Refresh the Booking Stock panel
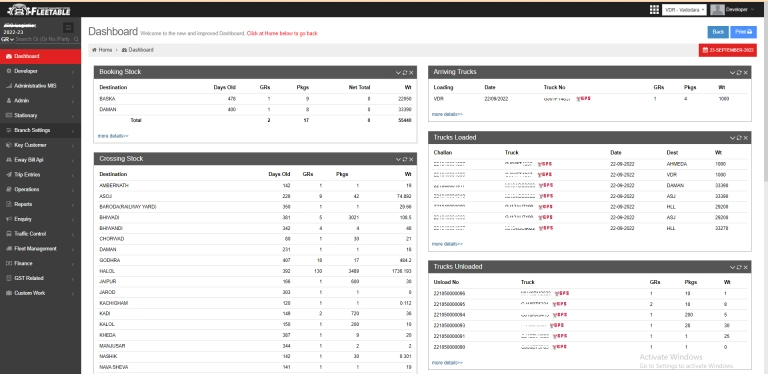Screen dimensions: 768x374 click(405, 72)
